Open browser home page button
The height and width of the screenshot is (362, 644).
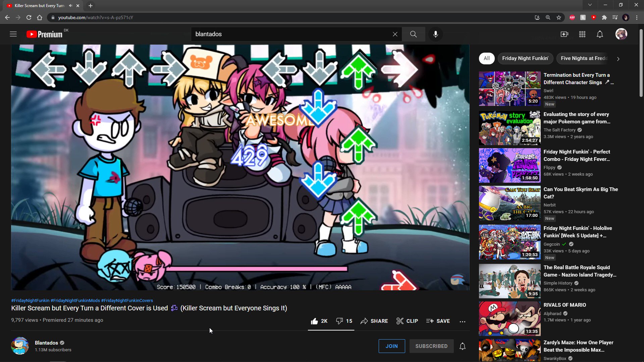pos(40,17)
